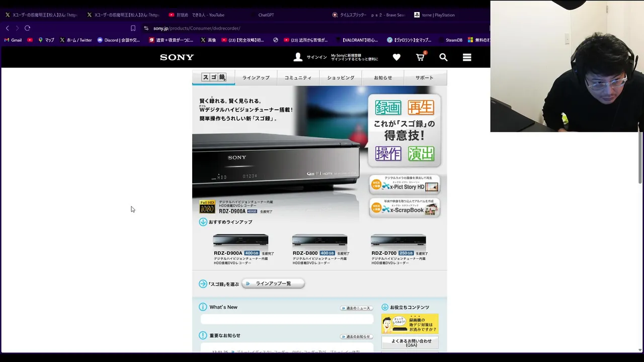This screenshot has width=644, height=362.
Task: Click the browser forward arrow
Action: [17, 28]
